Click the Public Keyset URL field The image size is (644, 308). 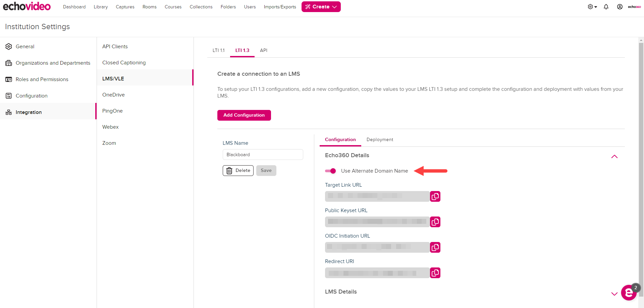pos(377,222)
